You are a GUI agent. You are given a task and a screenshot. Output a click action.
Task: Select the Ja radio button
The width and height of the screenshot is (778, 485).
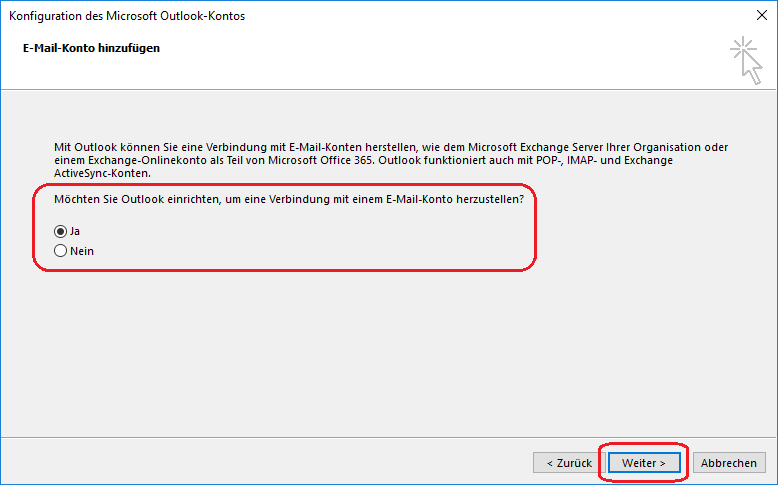(x=61, y=231)
